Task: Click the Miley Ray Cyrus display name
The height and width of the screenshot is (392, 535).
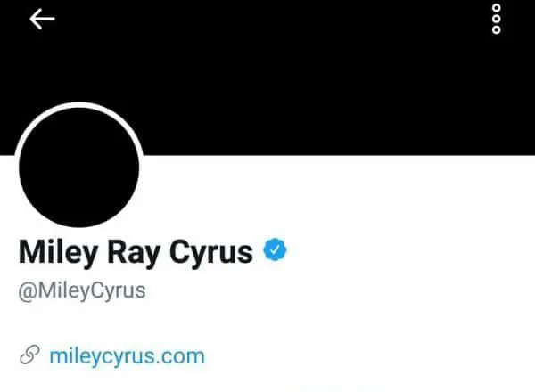Action: (136, 253)
